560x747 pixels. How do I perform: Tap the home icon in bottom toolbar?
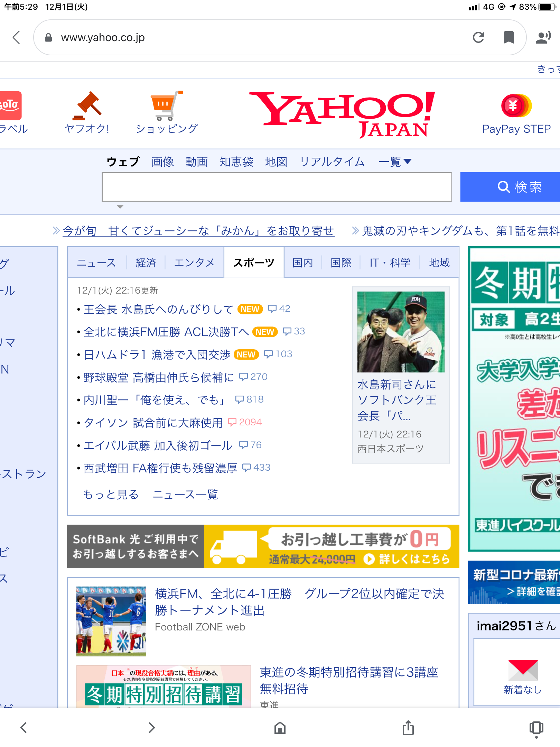(280, 728)
